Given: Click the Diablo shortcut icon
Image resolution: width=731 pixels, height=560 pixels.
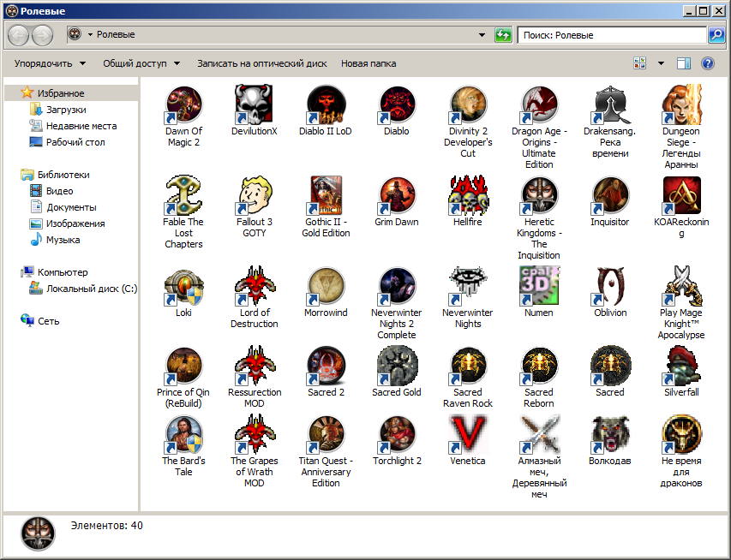Looking at the screenshot, I should coord(396,104).
